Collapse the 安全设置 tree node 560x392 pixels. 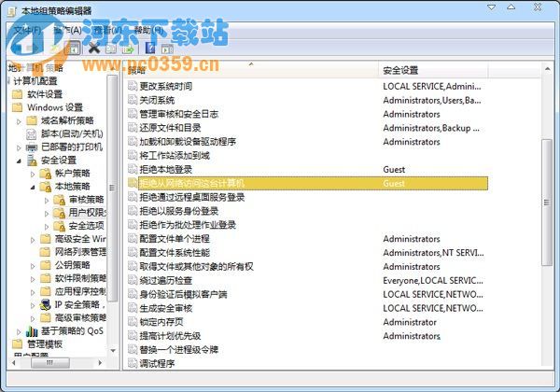point(19,161)
